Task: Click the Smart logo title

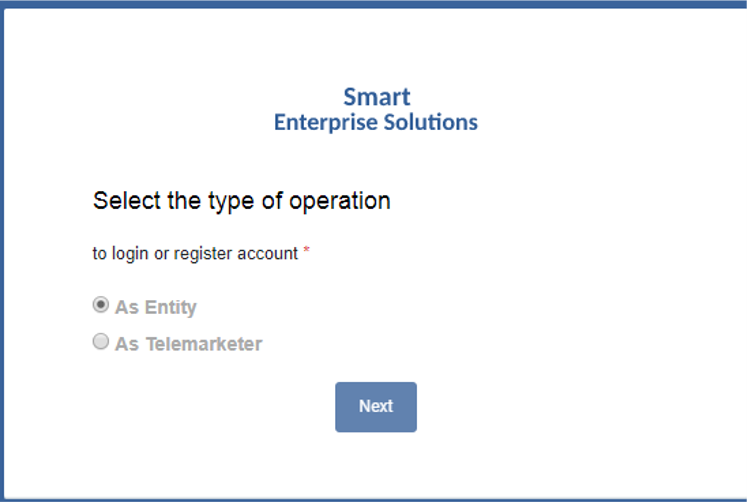Action: click(376, 97)
